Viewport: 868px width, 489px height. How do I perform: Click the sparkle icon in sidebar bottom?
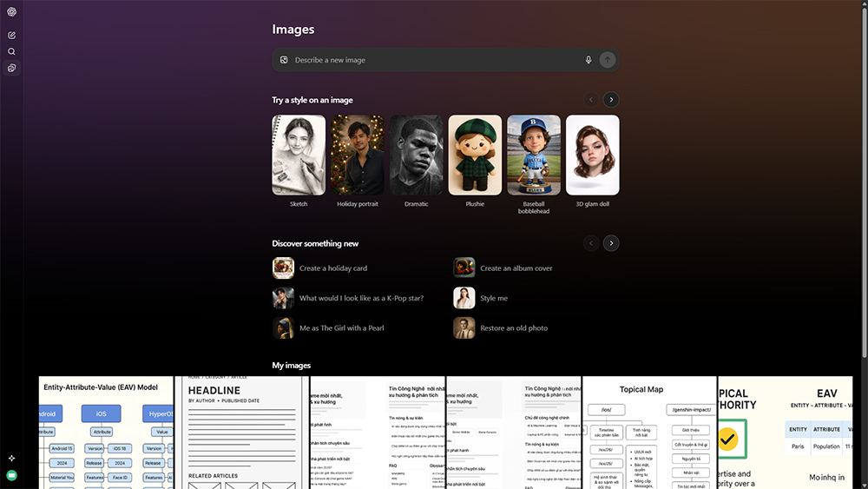point(11,458)
